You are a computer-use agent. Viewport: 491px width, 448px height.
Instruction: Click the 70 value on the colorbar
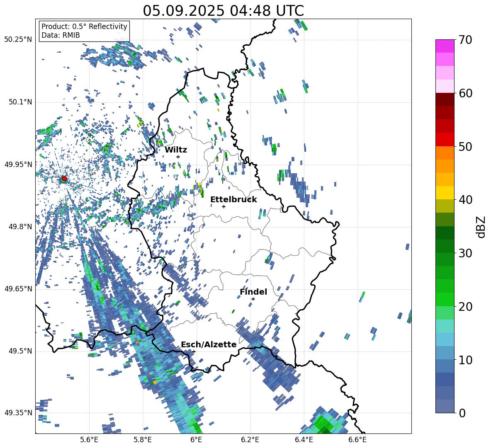tap(465, 40)
